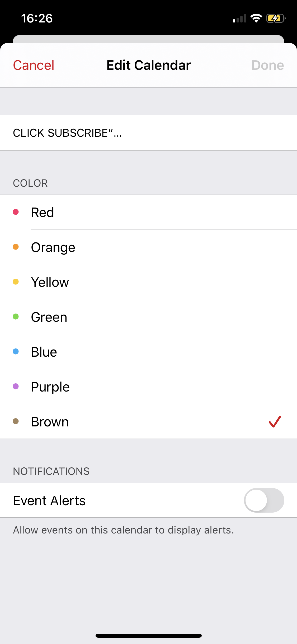297x644 pixels.
Task: Choose Yellow as calendar color
Action: [148, 282]
